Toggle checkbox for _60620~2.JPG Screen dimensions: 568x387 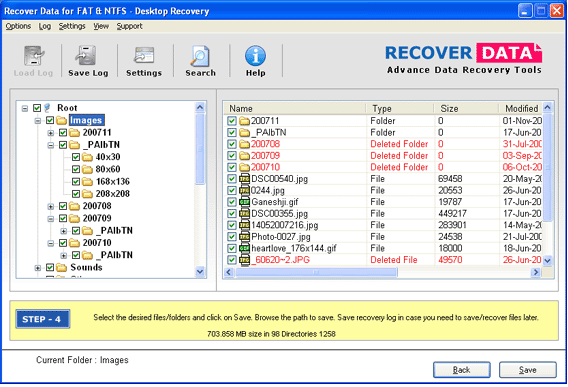pyautogui.click(x=232, y=260)
